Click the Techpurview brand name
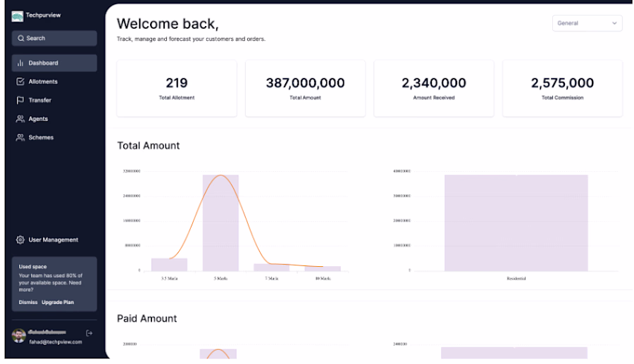 43,15
